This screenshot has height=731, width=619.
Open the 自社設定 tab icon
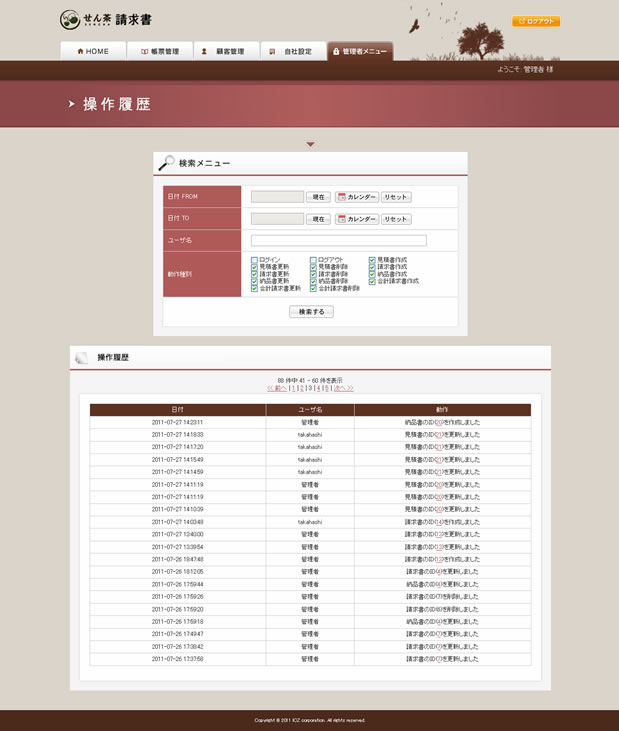point(272,51)
